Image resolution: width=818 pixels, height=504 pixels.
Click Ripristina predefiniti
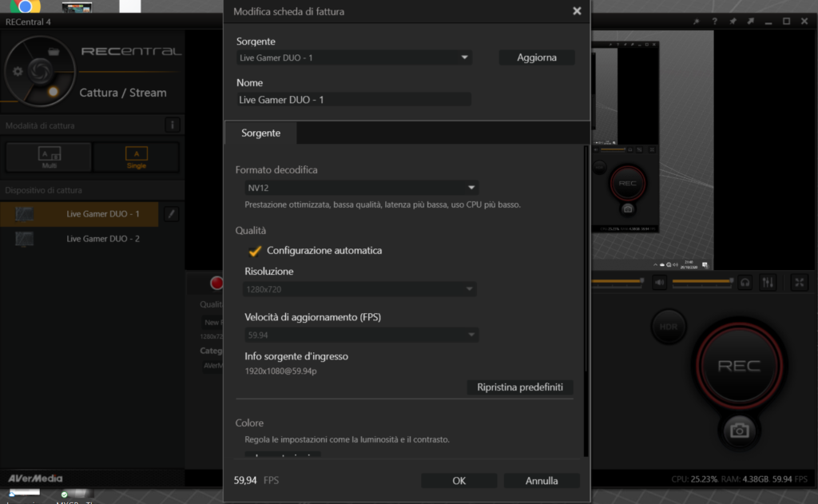click(519, 387)
